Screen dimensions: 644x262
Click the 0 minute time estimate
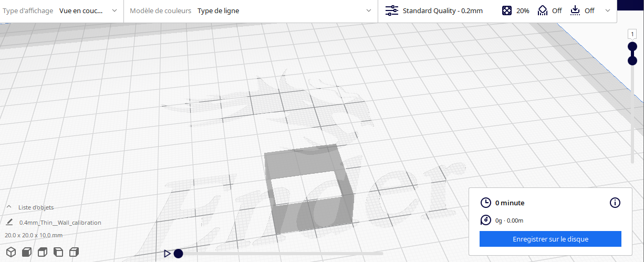(x=510, y=203)
